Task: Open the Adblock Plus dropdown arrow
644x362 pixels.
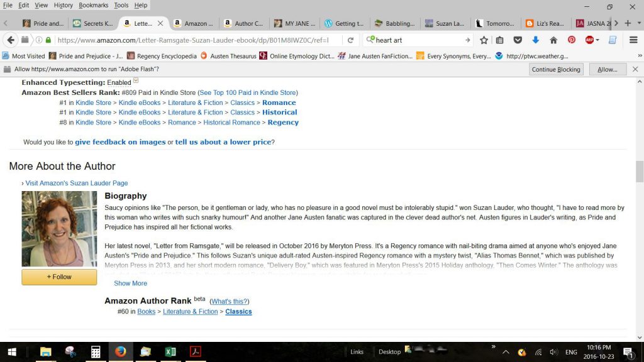Action: [597, 40]
